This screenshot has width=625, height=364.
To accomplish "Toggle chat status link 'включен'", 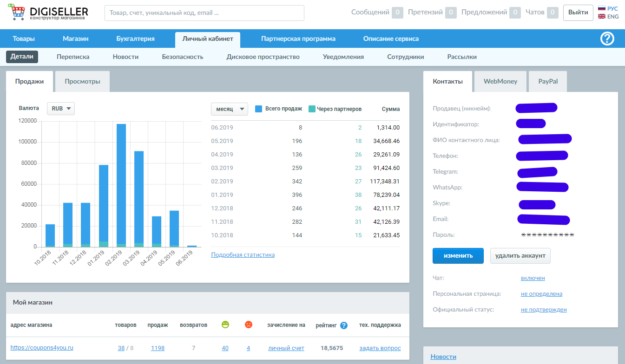I will tap(533, 278).
